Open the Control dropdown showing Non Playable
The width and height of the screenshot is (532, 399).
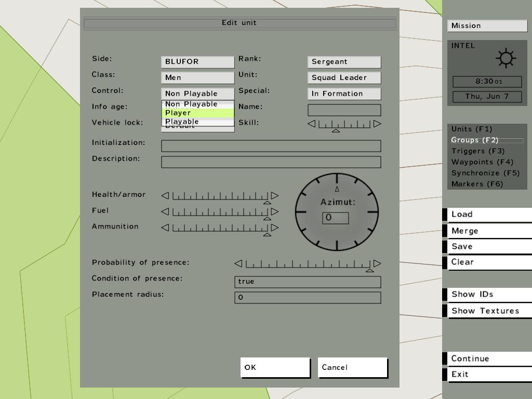coord(198,94)
